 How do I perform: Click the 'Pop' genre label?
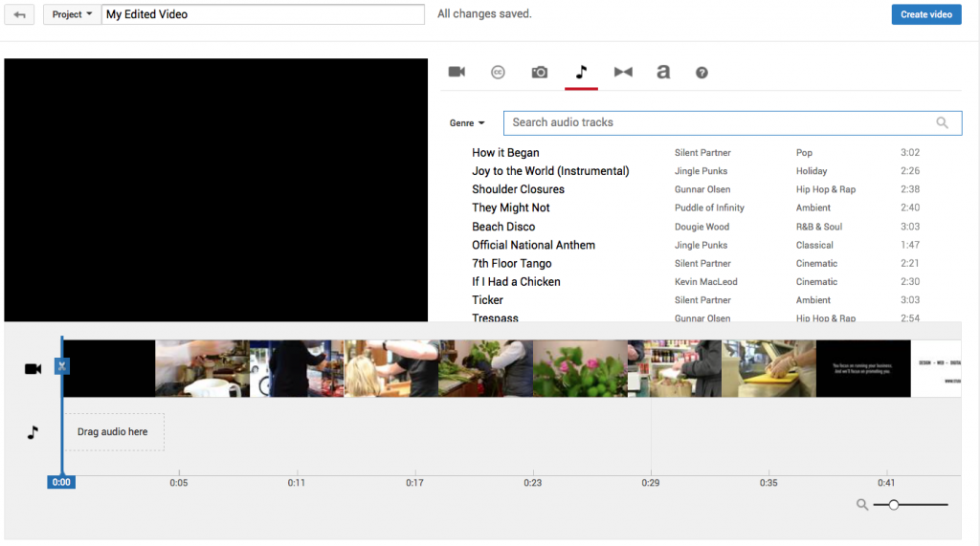pyautogui.click(x=804, y=152)
